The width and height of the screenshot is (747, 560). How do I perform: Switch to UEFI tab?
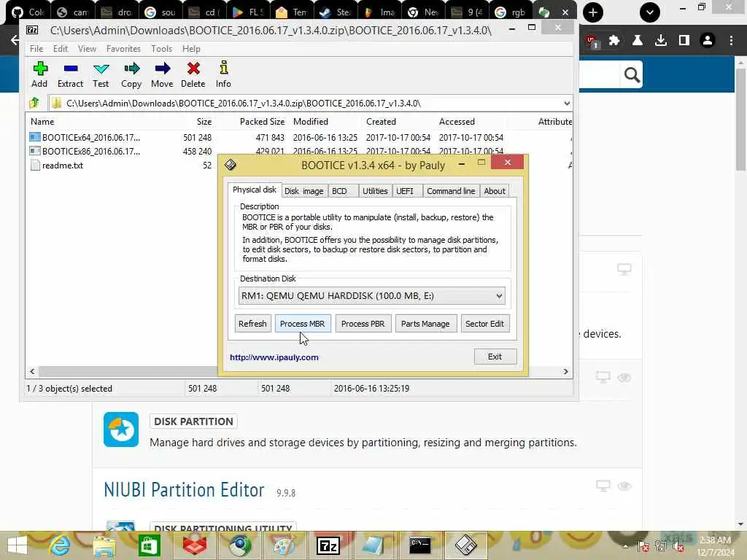(x=405, y=191)
